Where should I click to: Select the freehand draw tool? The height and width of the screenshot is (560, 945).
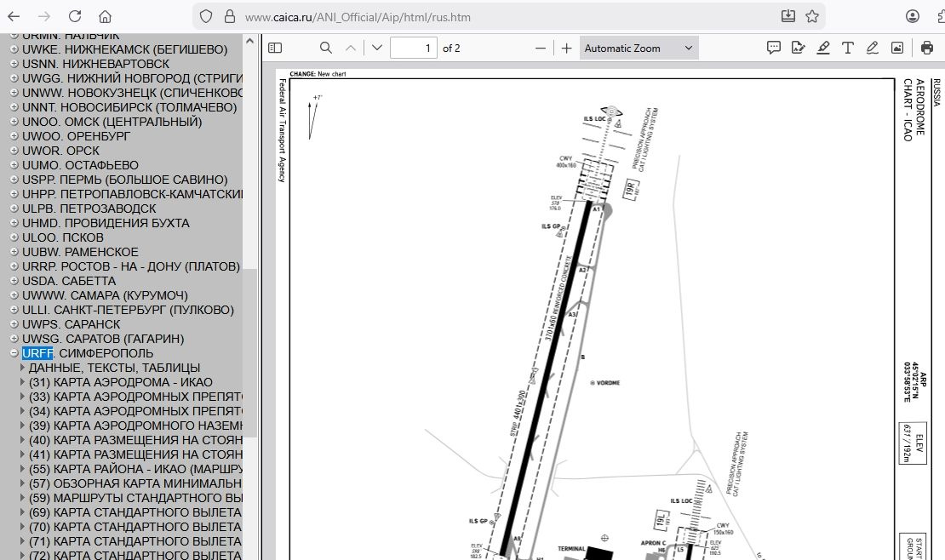pos(873,49)
